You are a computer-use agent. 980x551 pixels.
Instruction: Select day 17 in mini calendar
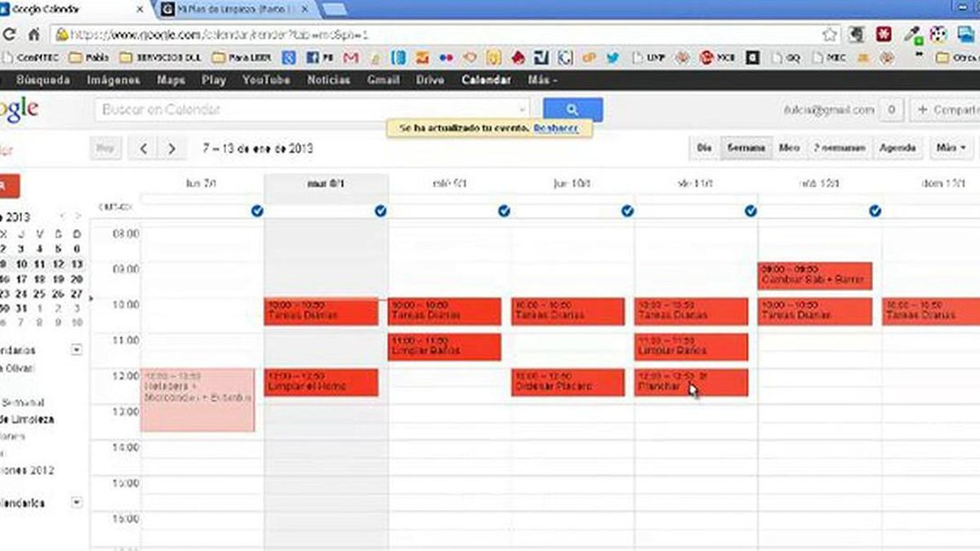pos(20,279)
